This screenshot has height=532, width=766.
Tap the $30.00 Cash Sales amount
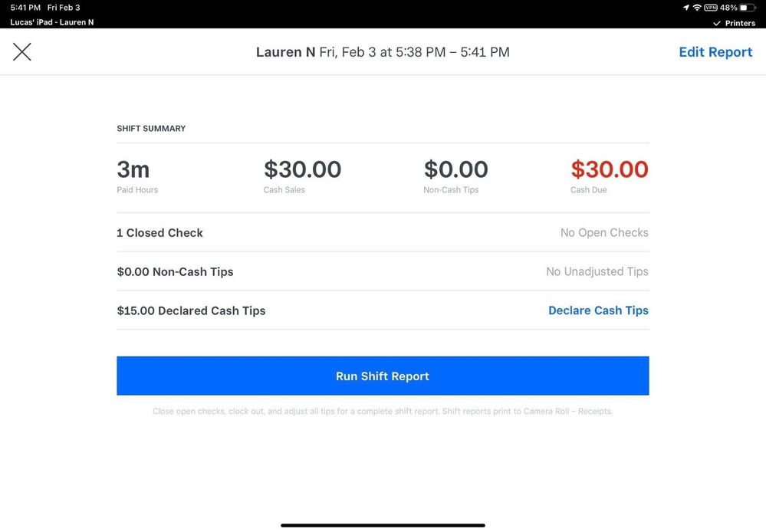tap(302, 169)
